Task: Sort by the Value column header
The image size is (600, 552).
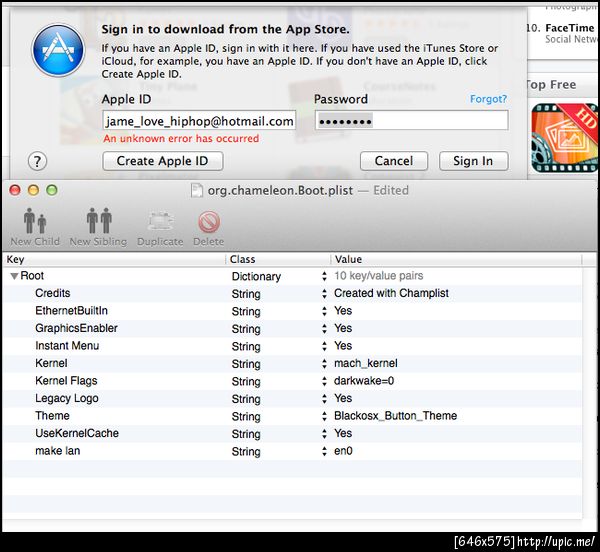Action: (456, 259)
